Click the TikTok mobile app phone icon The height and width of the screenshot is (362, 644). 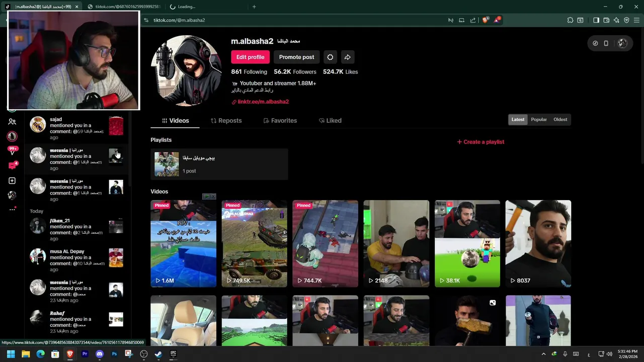point(606,43)
